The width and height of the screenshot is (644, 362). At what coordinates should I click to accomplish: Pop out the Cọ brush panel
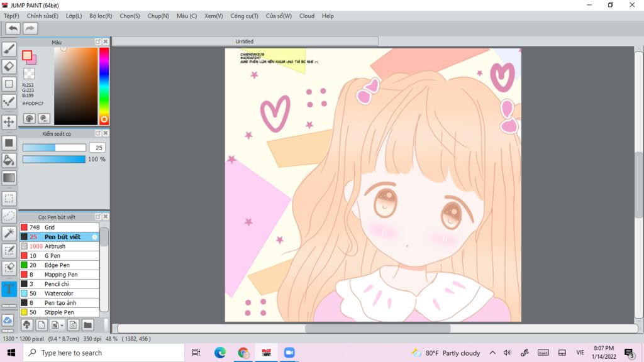(x=97, y=216)
